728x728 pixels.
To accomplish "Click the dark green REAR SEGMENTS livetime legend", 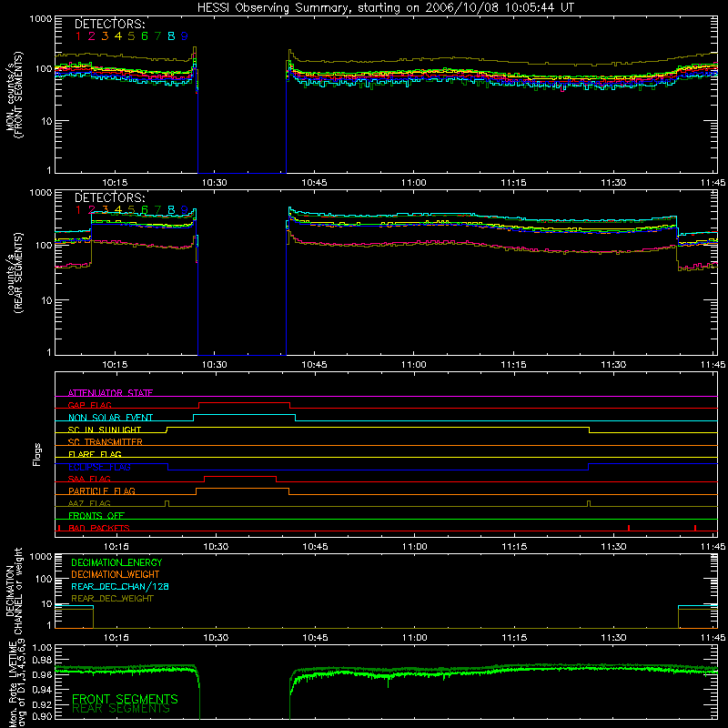I will [121, 709].
